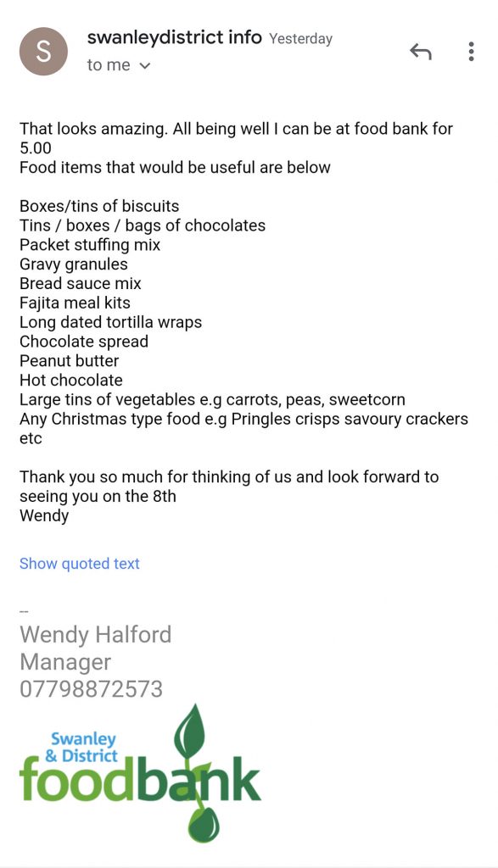Tap the round 'S' sender avatar

click(44, 52)
